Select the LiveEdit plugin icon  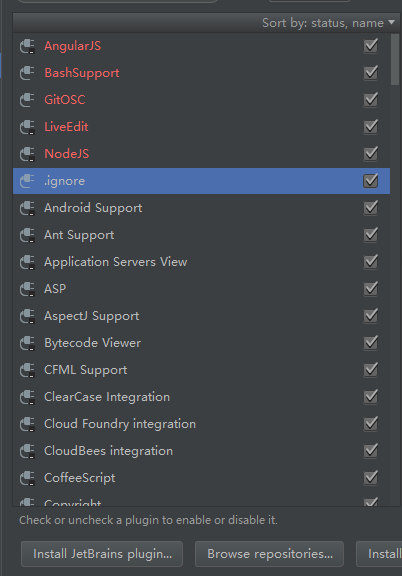pyautogui.click(x=27, y=127)
